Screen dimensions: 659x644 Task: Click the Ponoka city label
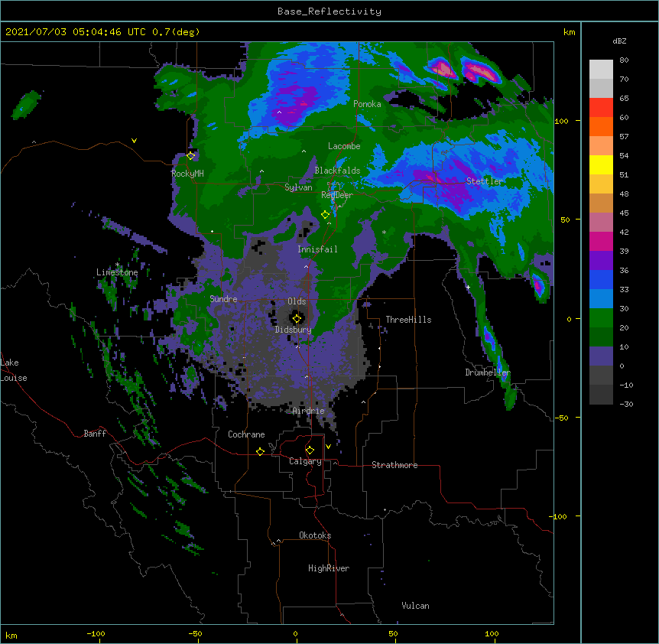click(x=367, y=104)
